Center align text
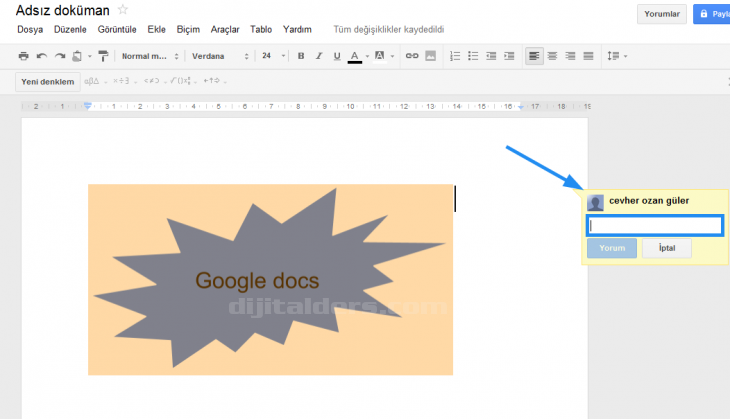 click(x=552, y=56)
